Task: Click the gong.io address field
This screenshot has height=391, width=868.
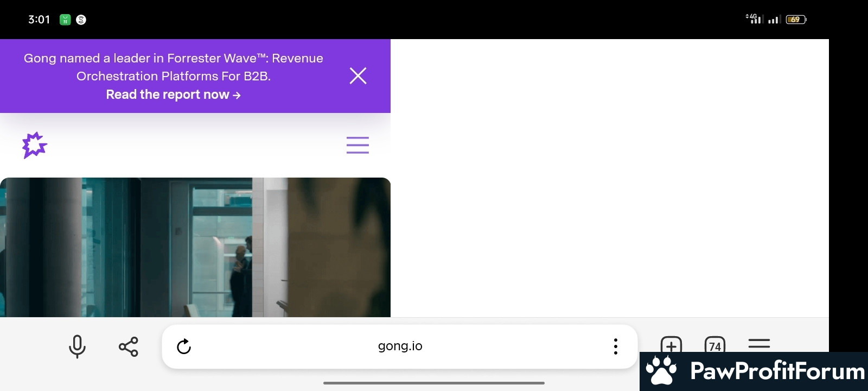Action: click(400, 346)
